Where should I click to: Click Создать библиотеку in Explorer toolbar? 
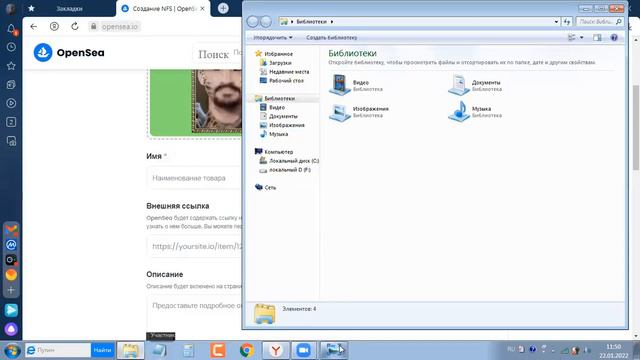point(331,38)
